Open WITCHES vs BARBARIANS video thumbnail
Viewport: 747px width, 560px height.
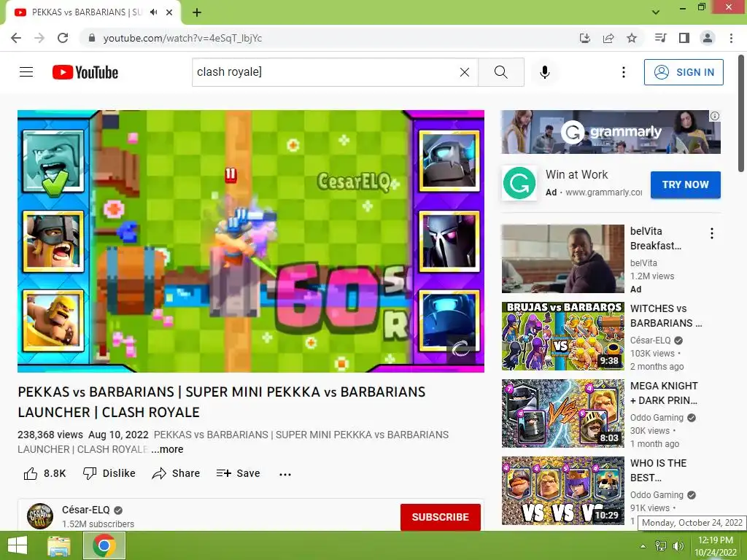pos(562,335)
